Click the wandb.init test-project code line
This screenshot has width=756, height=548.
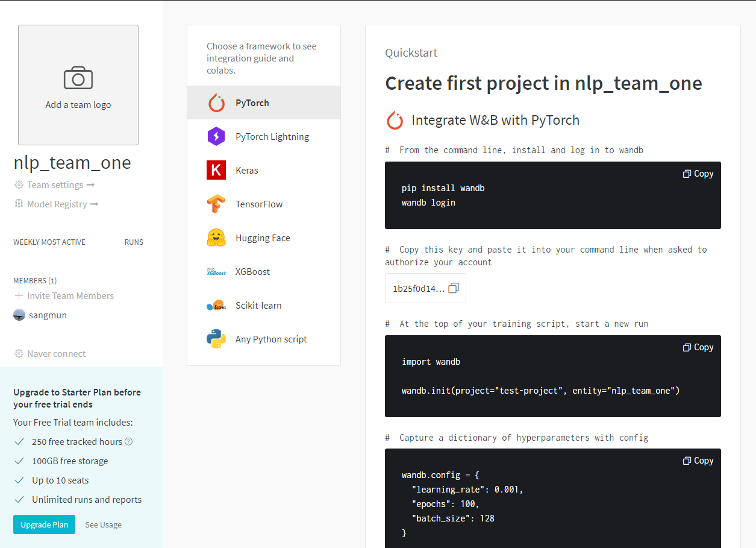tap(540, 391)
